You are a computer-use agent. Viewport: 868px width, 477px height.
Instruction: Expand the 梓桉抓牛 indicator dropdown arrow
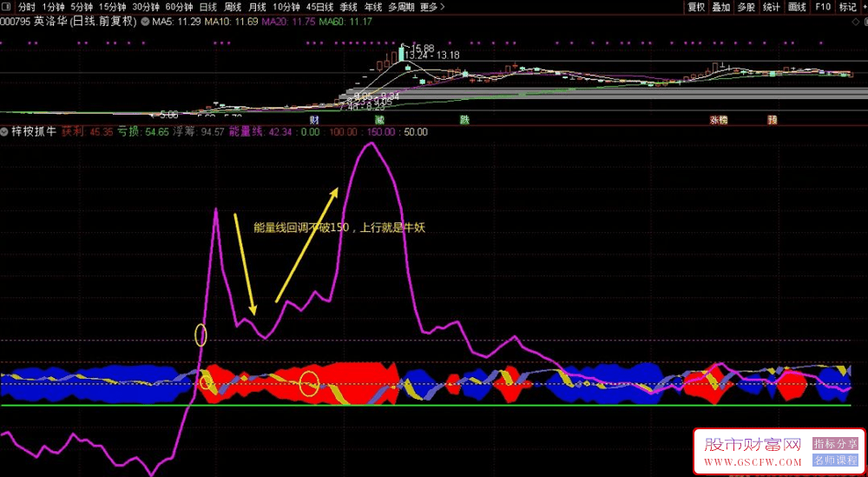5,132
